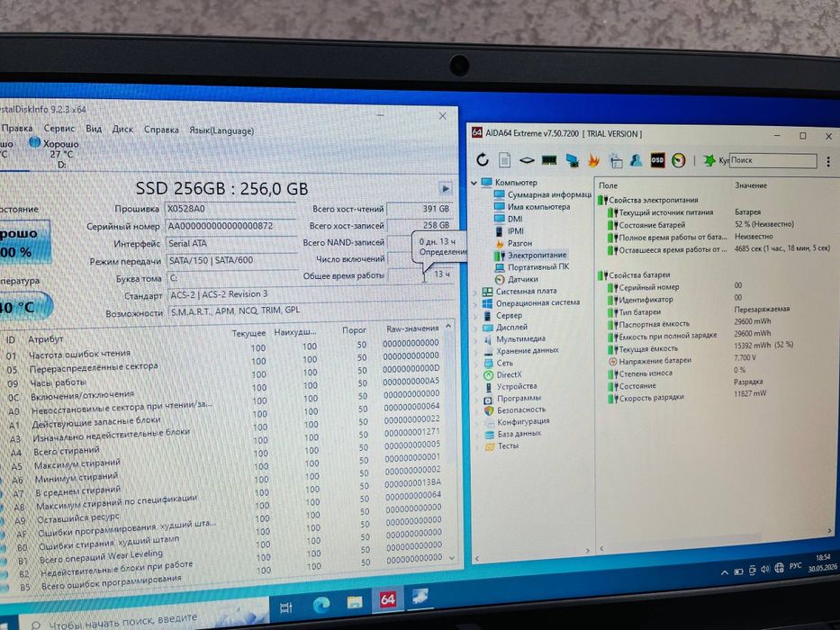Image resolution: width=840 pixels, height=630 pixels.
Task: Click the firmware value X0528A0
Action: click(x=230, y=209)
